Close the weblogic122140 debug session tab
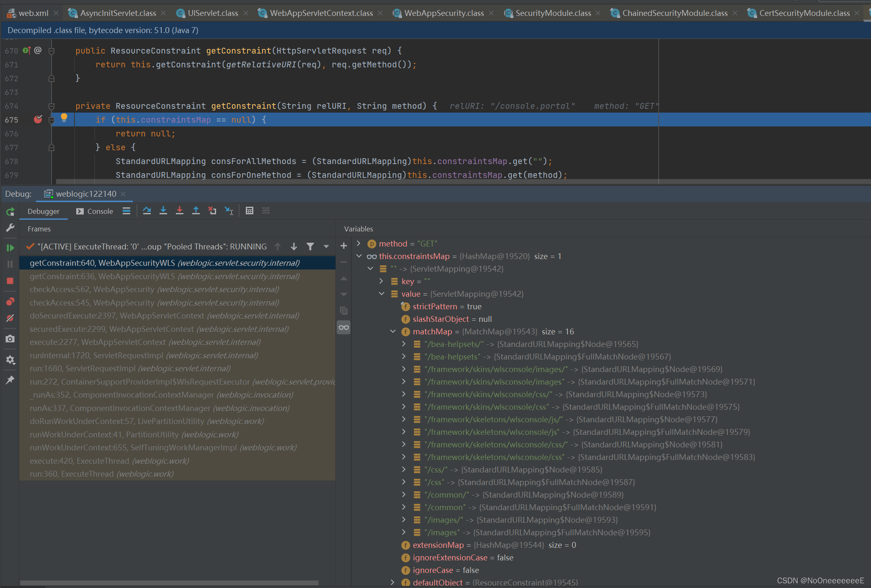The width and height of the screenshot is (871, 588). [x=123, y=194]
